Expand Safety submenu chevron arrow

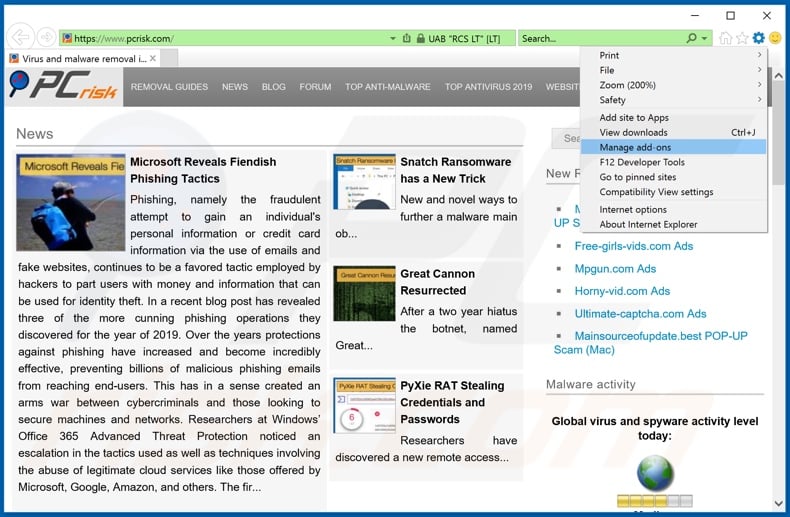[759, 99]
